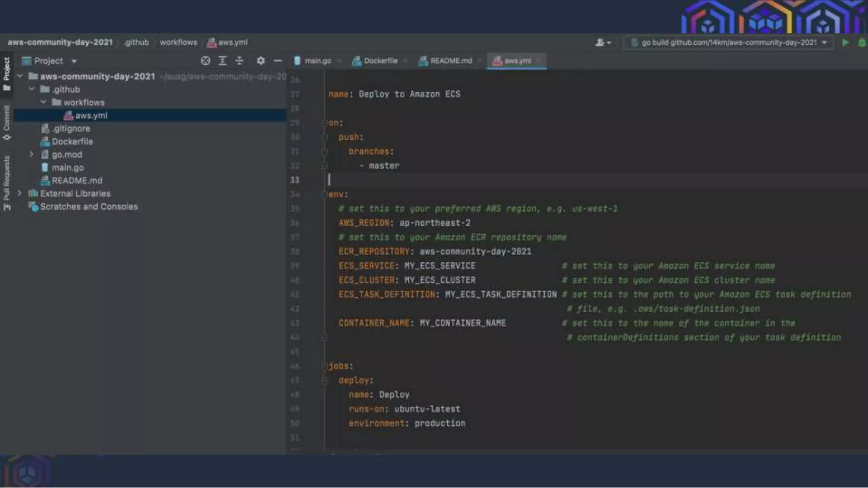Viewport: 868px width, 488px height.
Task: Click the workflows breadcrumb in the navigation bar
Action: (x=178, y=42)
